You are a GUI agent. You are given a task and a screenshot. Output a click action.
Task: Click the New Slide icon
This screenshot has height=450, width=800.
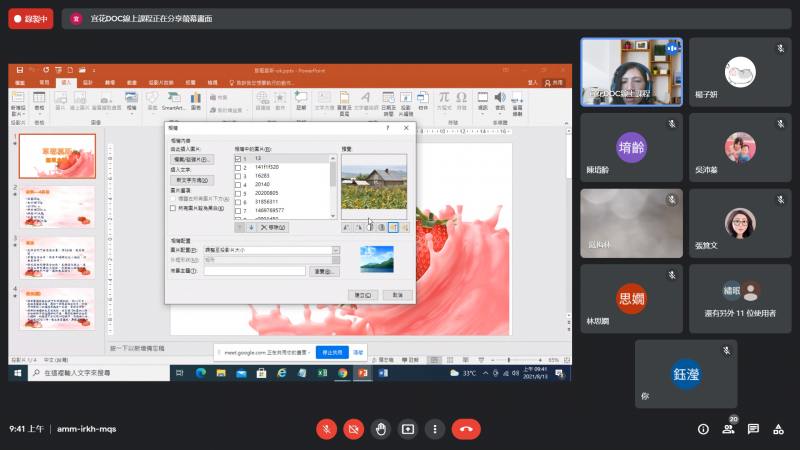pos(18,97)
